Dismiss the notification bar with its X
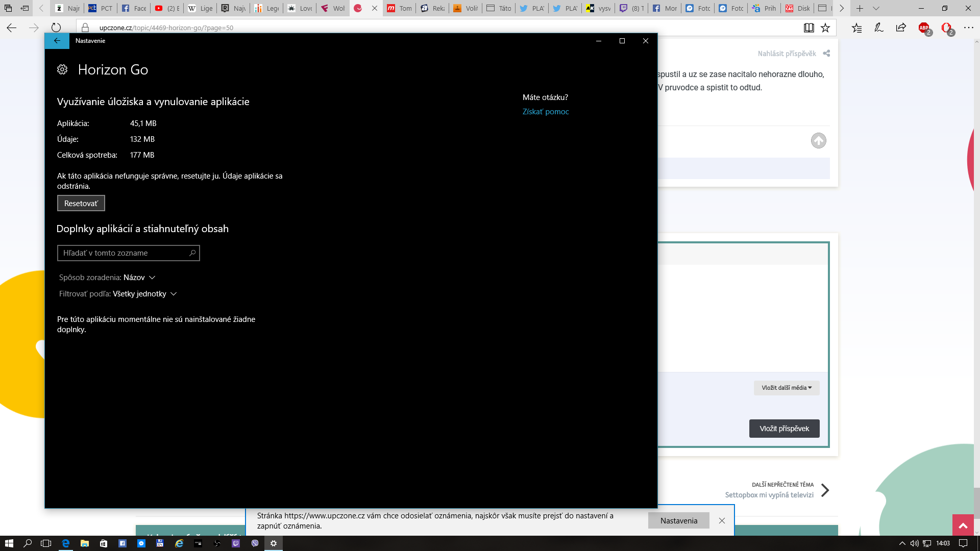The width and height of the screenshot is (980, 551). [722, 520]
